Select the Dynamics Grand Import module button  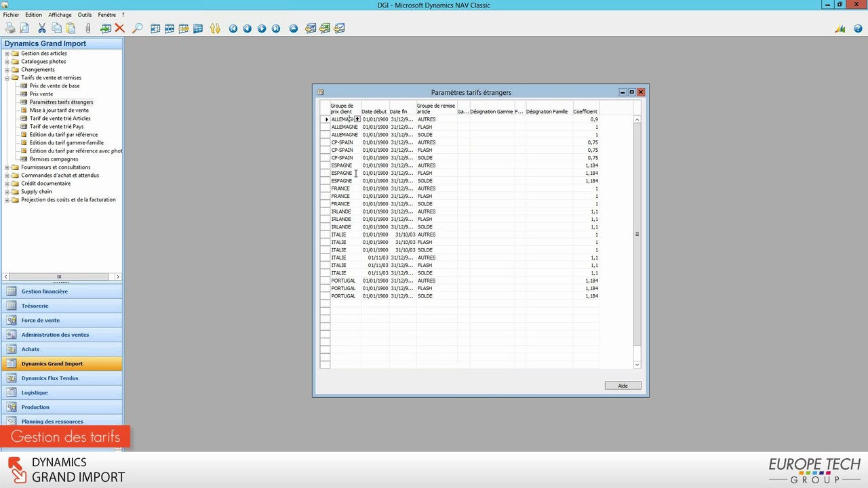pyautogui.click(x=62, y=364)
